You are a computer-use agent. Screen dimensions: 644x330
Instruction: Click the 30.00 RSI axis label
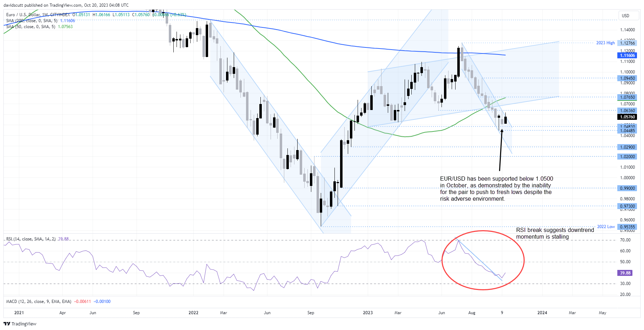click(625, 284)
